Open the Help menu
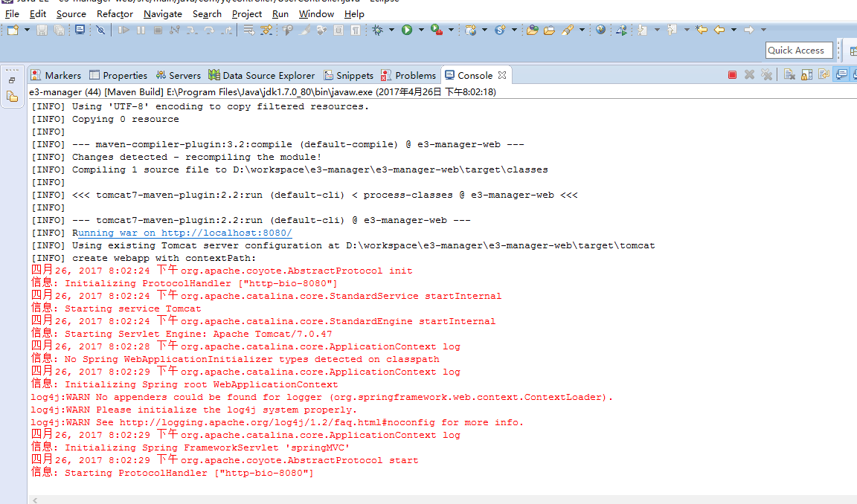Viewport: 857px width, 504px height. click(354, 14)
